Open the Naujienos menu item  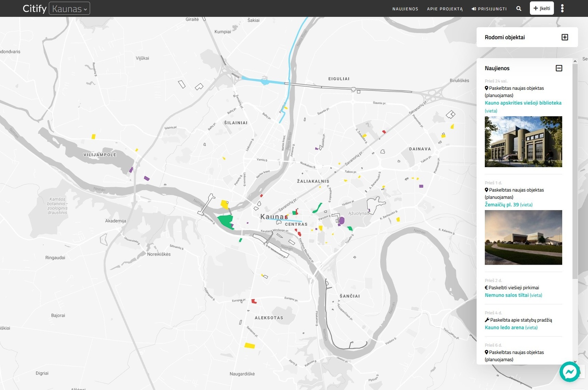405,9
